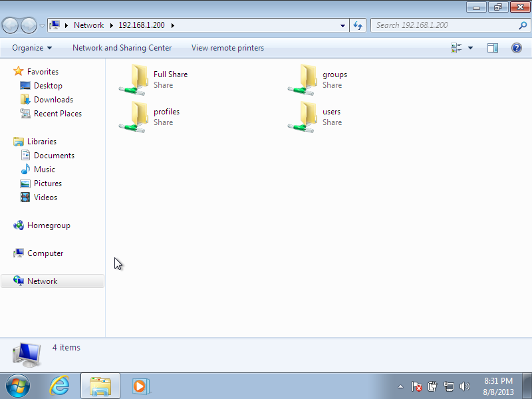The width and height of the screenshot is (532, 399).
Task: Select Libraries in navigation pane
Action: click(42, 141)
